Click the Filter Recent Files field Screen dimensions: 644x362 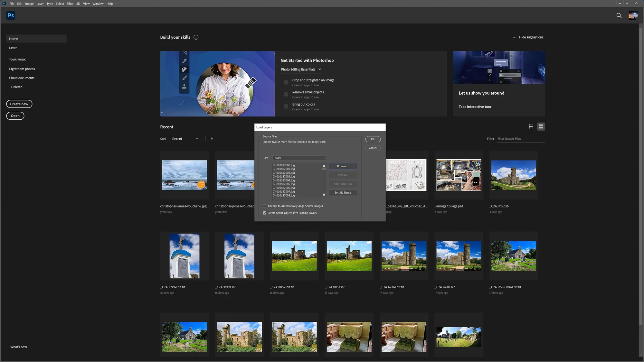click(520, 139)
